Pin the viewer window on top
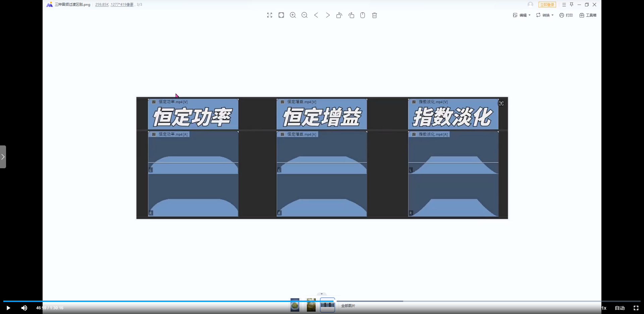This screenshot has width=644, height=314. click(x=572, y=5)
